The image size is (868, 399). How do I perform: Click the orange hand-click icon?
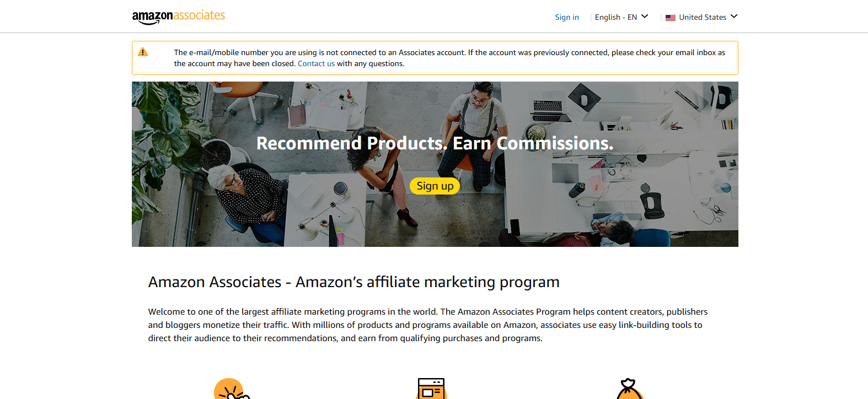click(231, 389)
